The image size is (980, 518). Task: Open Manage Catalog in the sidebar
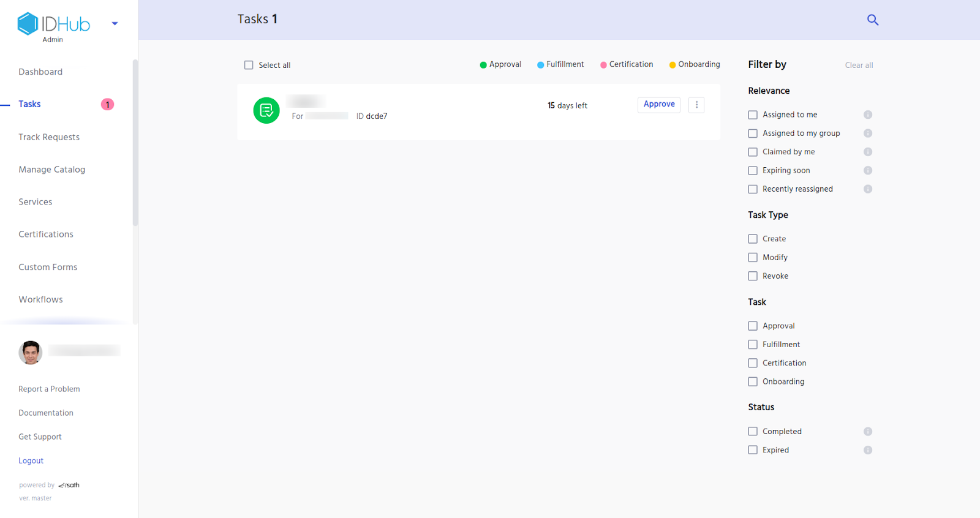52,170
